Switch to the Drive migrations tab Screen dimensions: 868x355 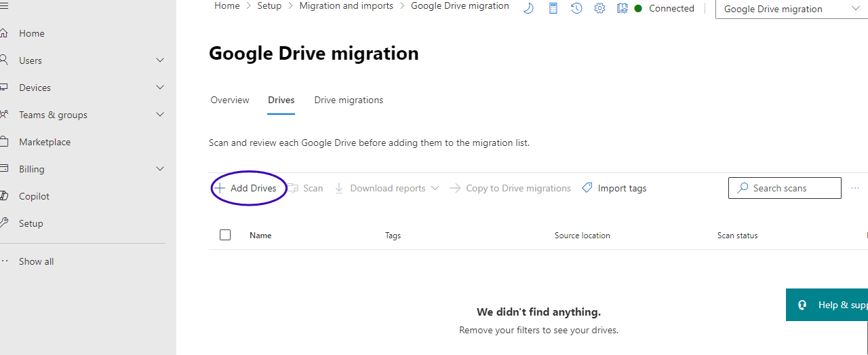coord(349,100)
